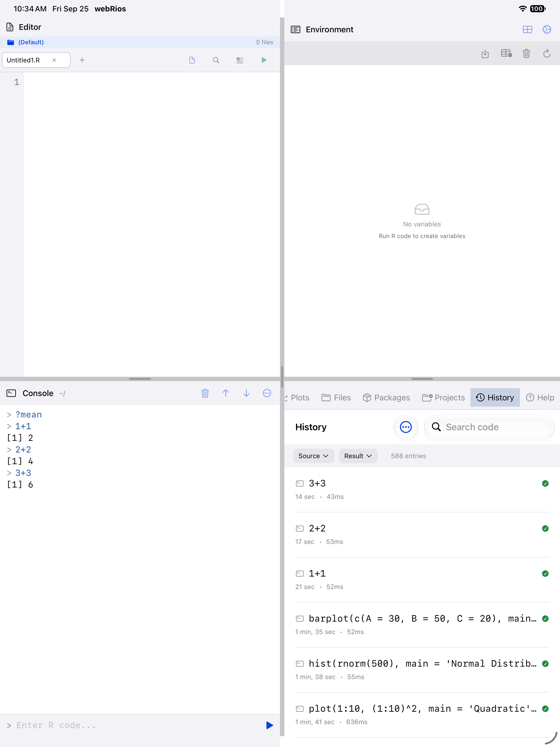The width and height of the screenshot is (560, 747).
Task: Click the Environment table view icon
Action: [x=506, y=53]
